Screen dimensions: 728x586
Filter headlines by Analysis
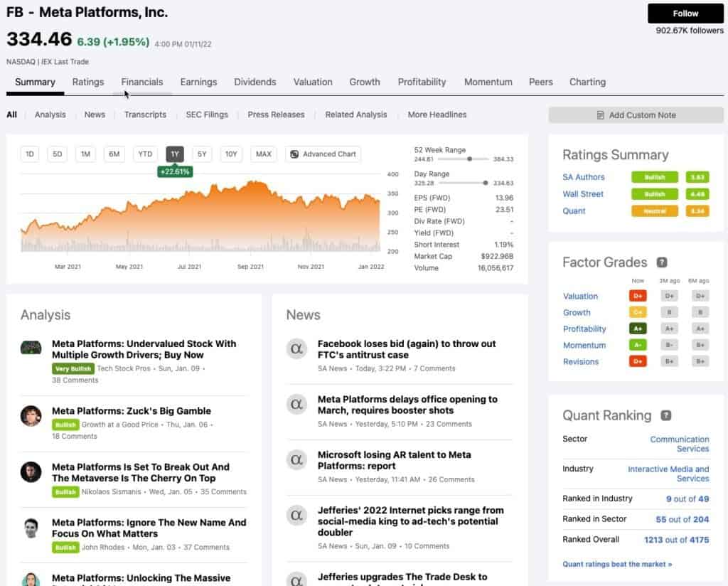point(50,114)
